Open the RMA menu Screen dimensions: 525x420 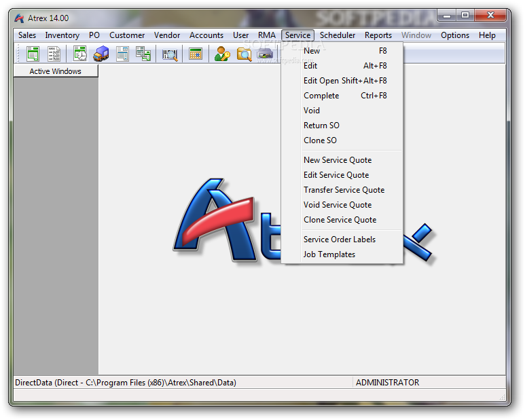(x=267, y=35)
